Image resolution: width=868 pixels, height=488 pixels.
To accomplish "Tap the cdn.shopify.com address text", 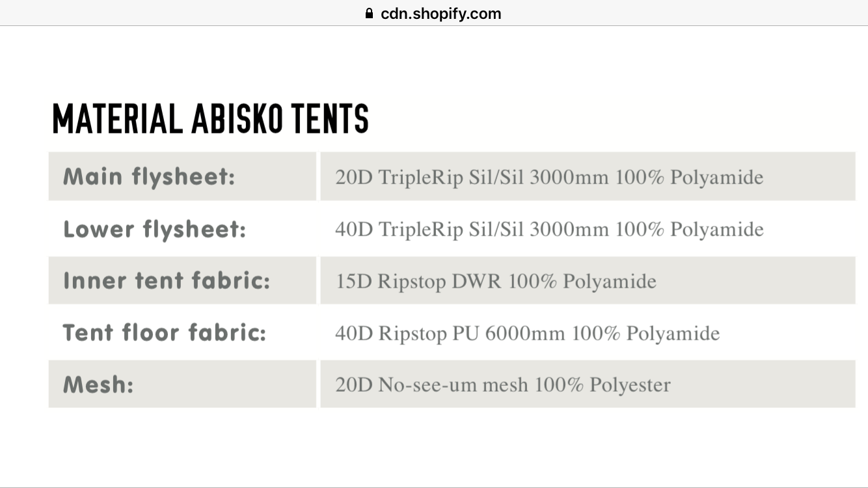I will coord(441,14).
